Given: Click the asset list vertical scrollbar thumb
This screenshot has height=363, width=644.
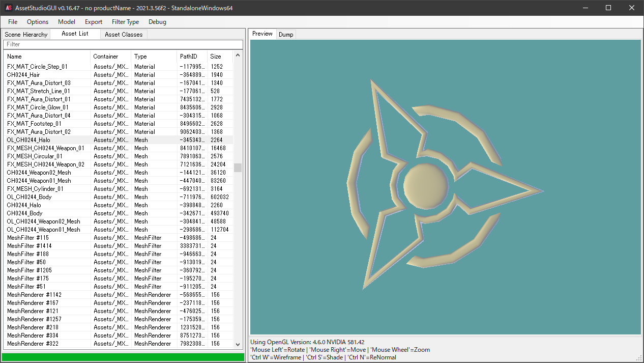Looking at the screenshot, I should [238, 168].
